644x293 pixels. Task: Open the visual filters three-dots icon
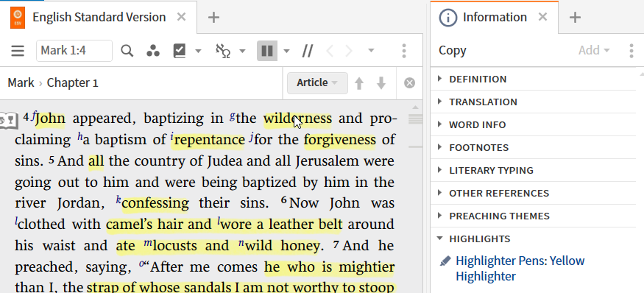click(x=153, y=51)
